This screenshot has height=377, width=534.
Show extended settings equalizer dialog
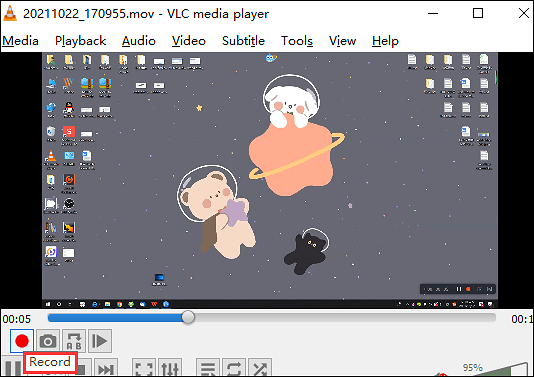(170, 368)
